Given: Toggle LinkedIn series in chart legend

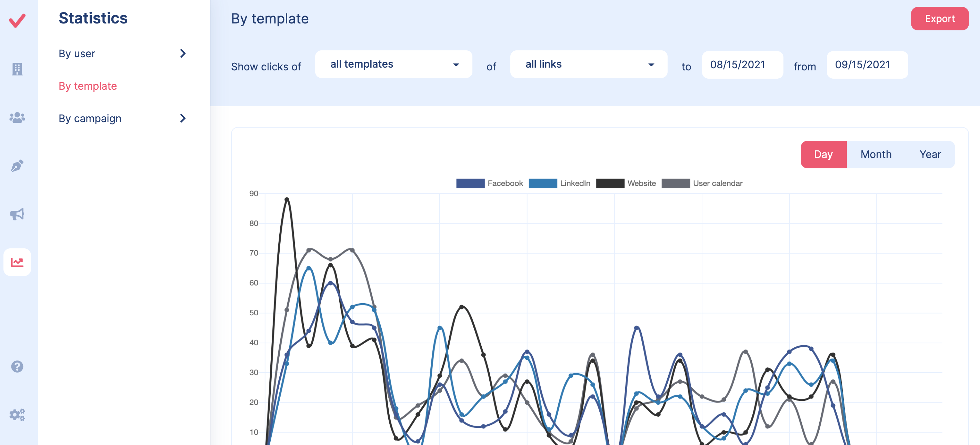Looking at the screenshot, I should pos(559,184).
